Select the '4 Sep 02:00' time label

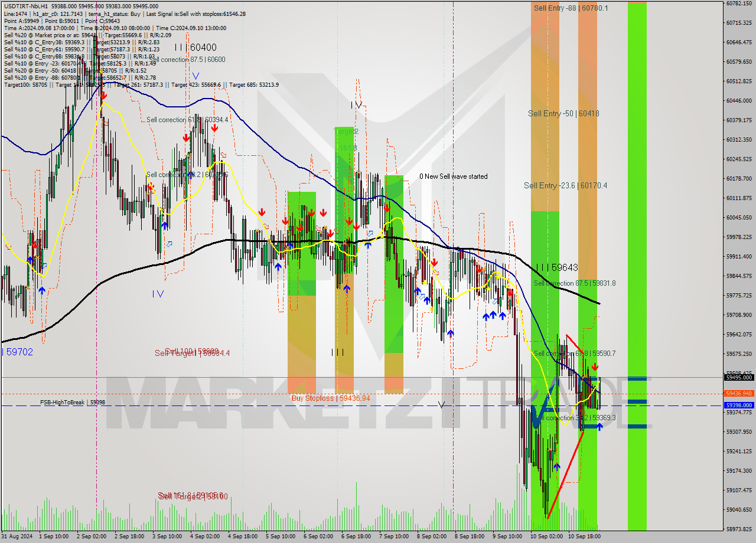tap(206, 537)
